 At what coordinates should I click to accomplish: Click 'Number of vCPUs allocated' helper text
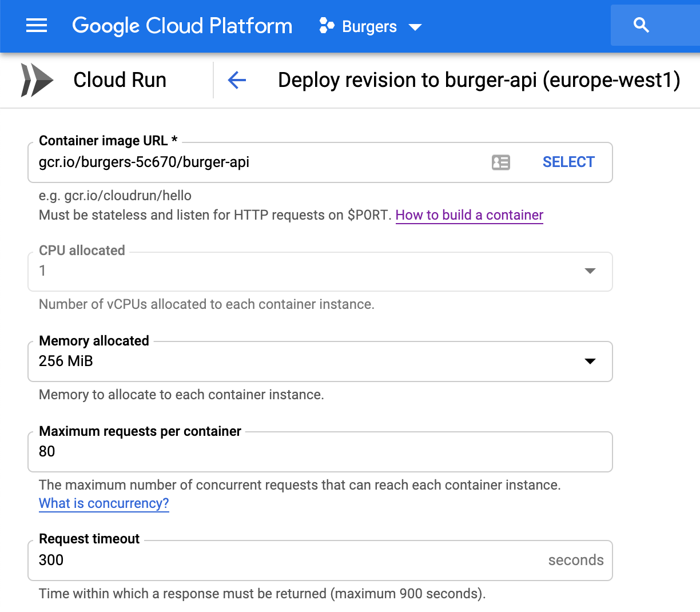(x=206, y=304)
